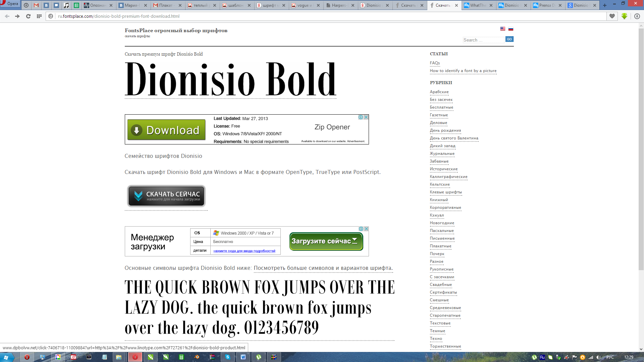Close the 'шаблон' tab

(249, 5)
